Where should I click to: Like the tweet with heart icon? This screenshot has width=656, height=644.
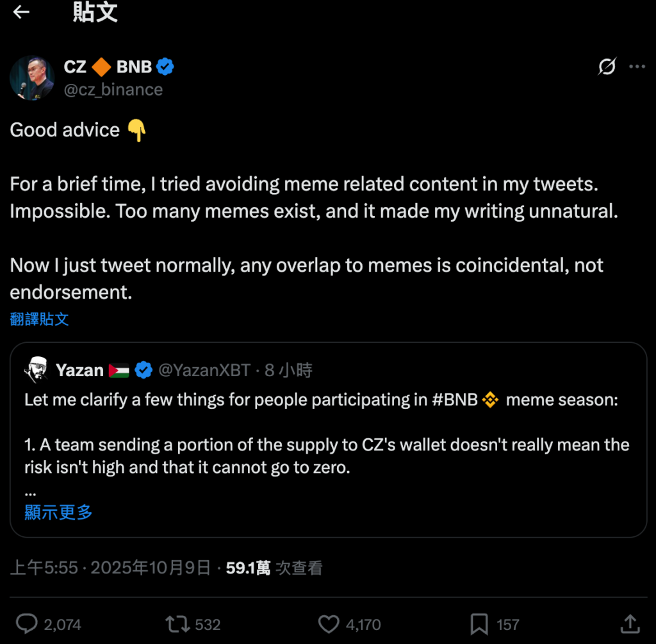click(329, 623)
